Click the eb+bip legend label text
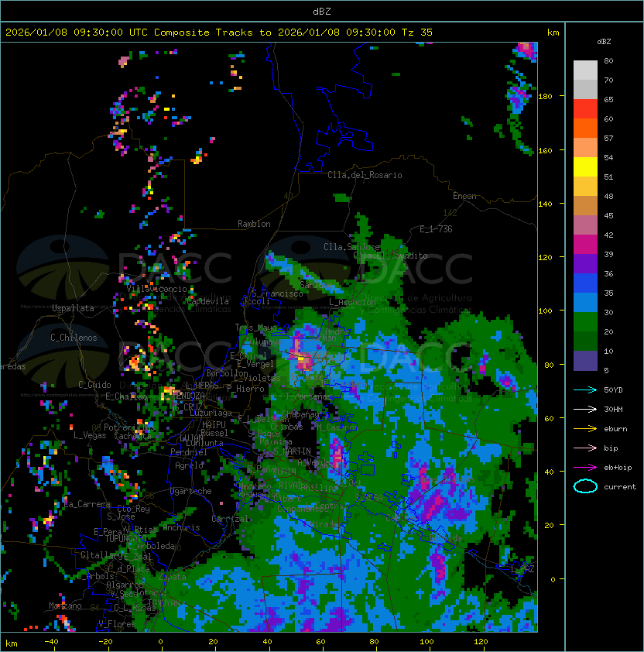Image resolution: width=644 pixels, height=652 pixels. (x=618, y=468)
